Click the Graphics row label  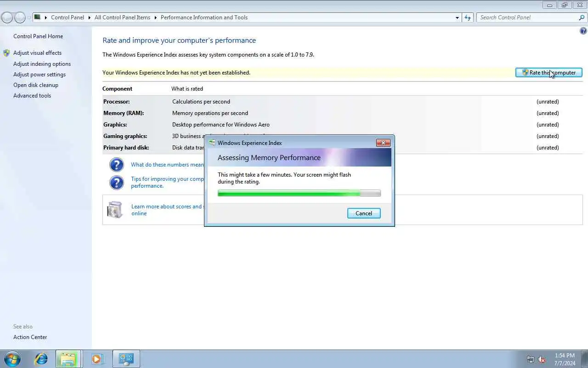115,125
